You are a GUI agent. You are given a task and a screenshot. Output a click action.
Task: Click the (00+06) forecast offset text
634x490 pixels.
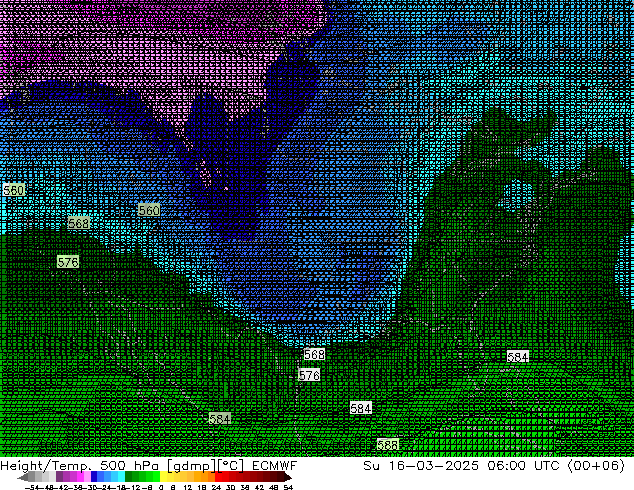[597, 465]
